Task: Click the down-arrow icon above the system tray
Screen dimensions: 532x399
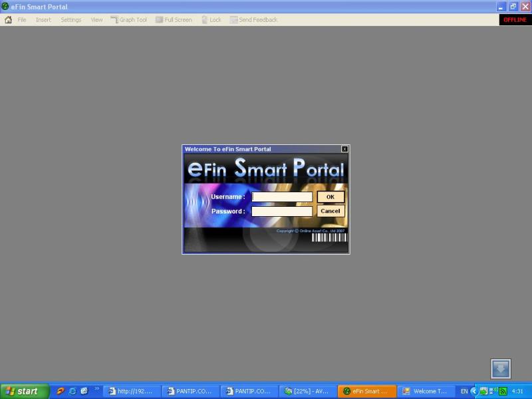Action: coord(501,368)
